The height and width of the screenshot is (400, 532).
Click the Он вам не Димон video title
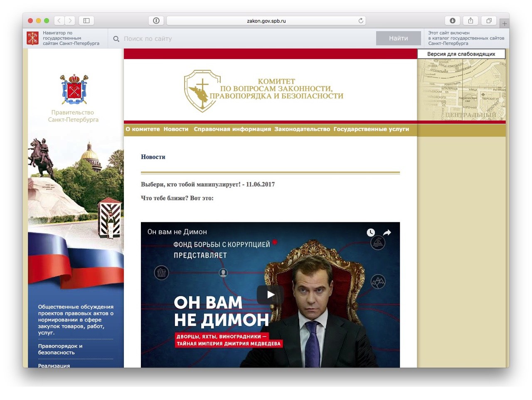click(x=177, y=232)
